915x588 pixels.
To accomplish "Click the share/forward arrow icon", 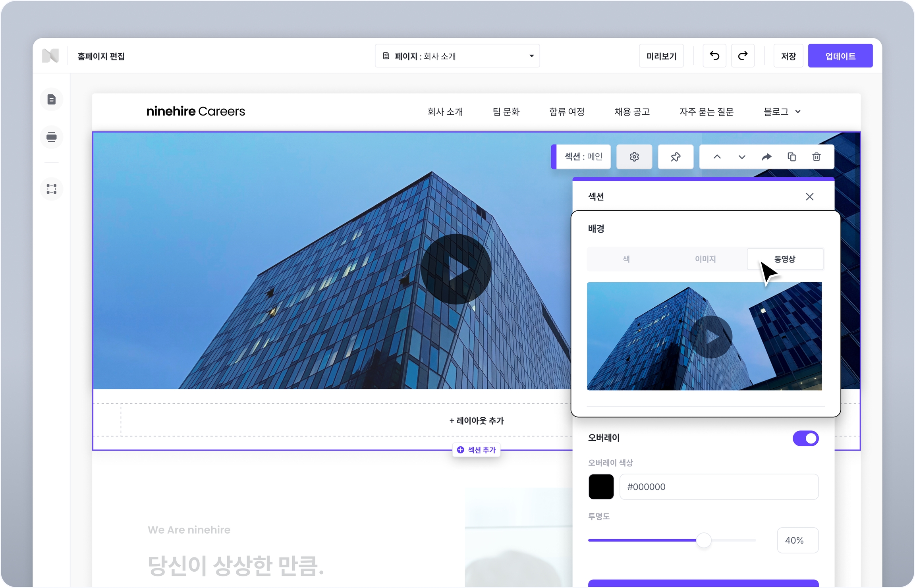I will [x=766, y=157].
